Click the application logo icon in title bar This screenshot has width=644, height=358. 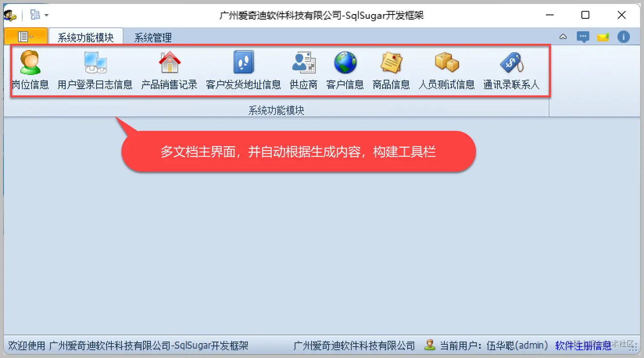(10, 15)
